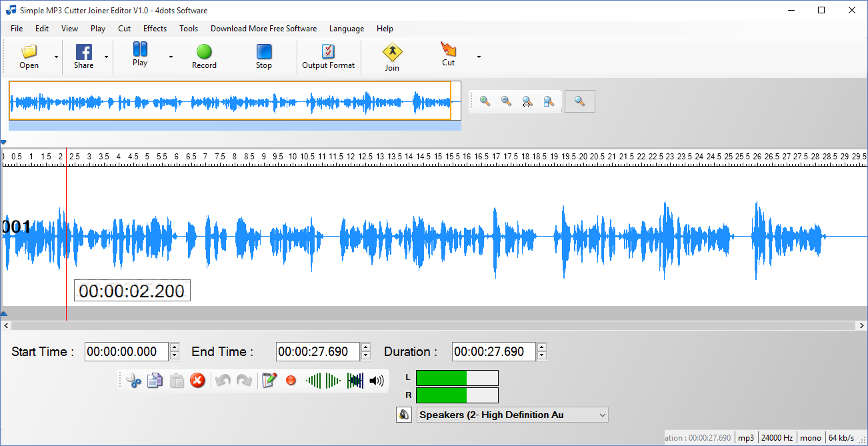868x446 pixels.
Task: Click the horizontal scrollbar left arrow
Action: pyautogui.click(x=6, y=326)
